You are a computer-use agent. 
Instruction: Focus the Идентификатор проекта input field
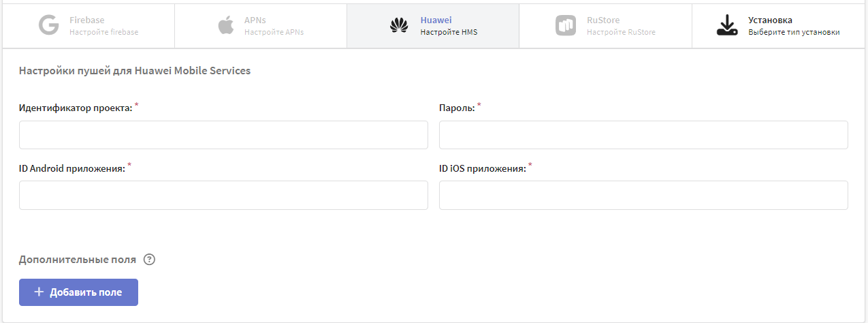tap(223, 135)
